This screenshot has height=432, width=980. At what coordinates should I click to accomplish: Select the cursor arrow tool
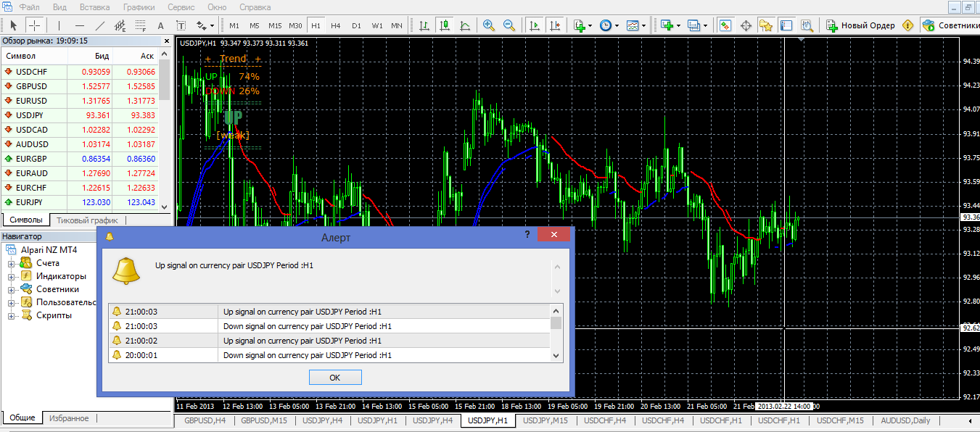point(13,25)
